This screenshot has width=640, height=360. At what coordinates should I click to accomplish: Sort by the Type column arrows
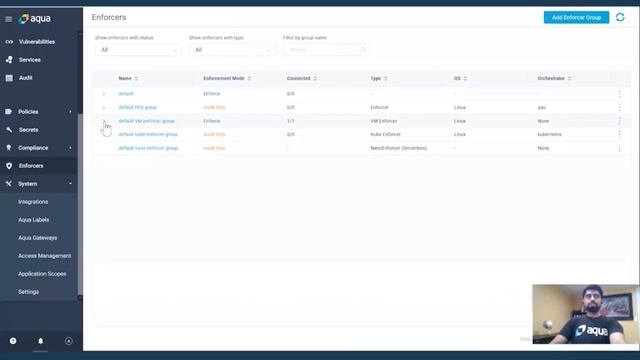(x=386, y=78)
